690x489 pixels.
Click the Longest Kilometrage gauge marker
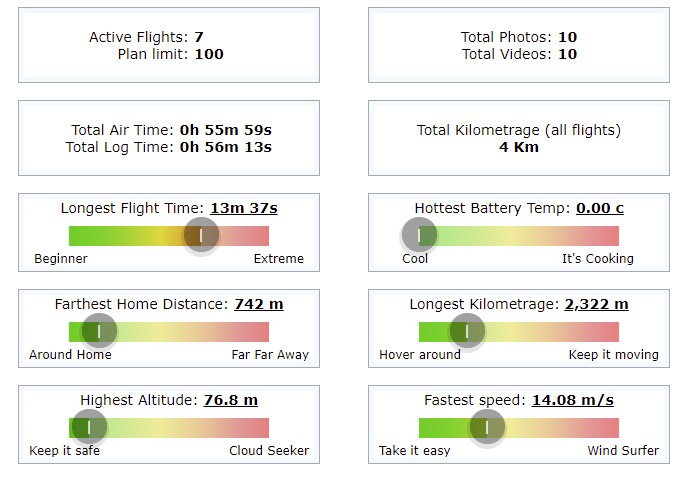coord(467,331)
